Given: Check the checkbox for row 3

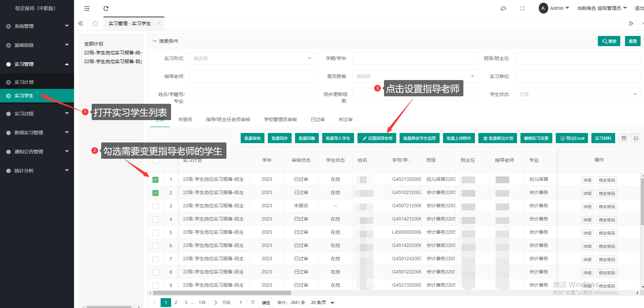Looking at the screenshot, I should pos(155,206).
